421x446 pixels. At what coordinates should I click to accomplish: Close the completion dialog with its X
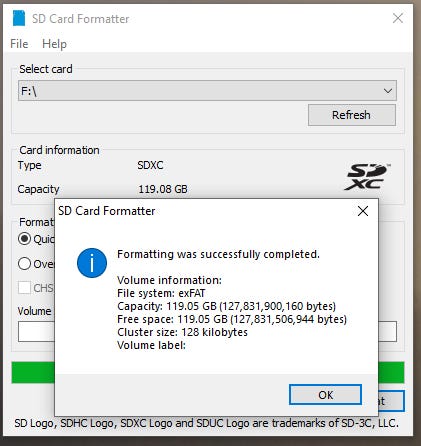coord(363,211)
